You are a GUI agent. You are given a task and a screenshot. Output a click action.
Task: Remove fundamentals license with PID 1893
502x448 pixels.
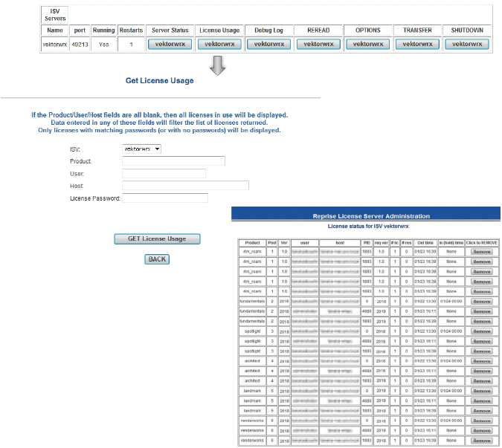pos(481,322)
